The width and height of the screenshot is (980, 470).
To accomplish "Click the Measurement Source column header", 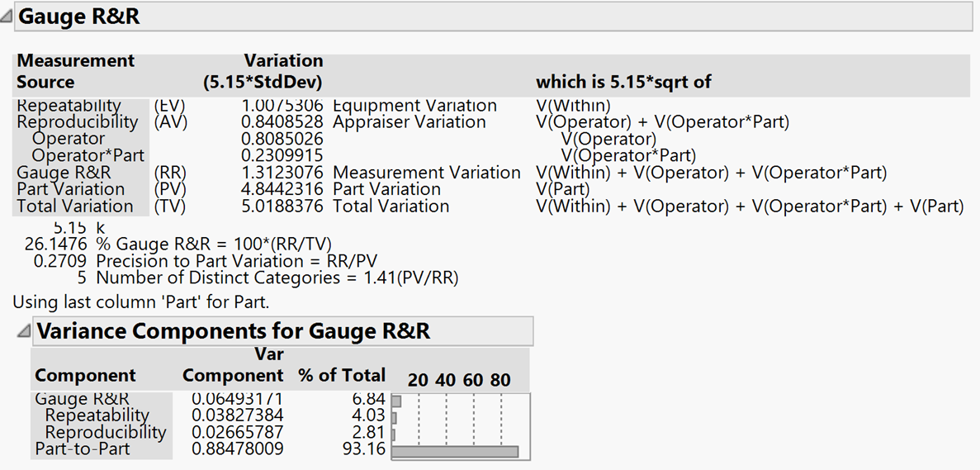I will click(75, 72).
